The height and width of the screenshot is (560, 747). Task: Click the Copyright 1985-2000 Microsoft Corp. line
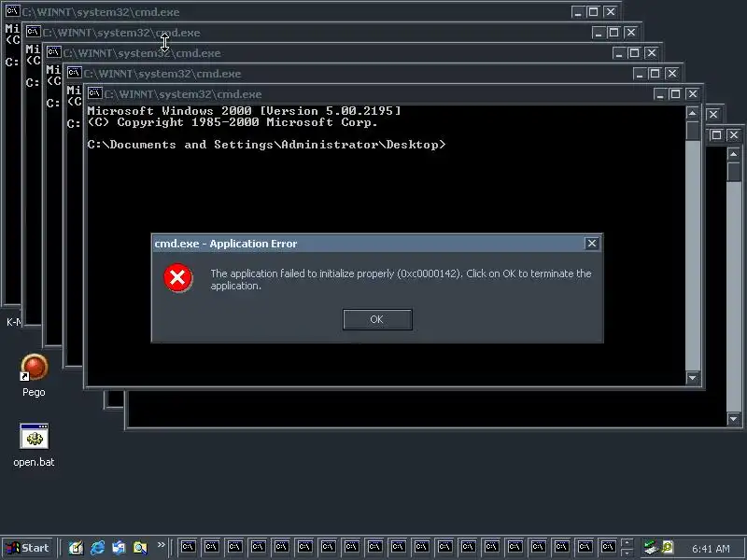pyautogui.click(x=233, y=122)
